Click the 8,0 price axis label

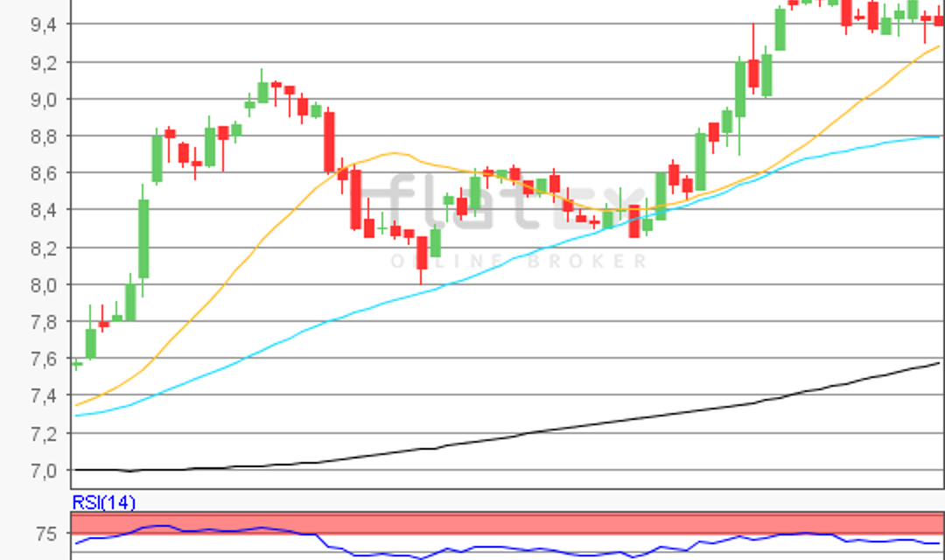point(44,285)
